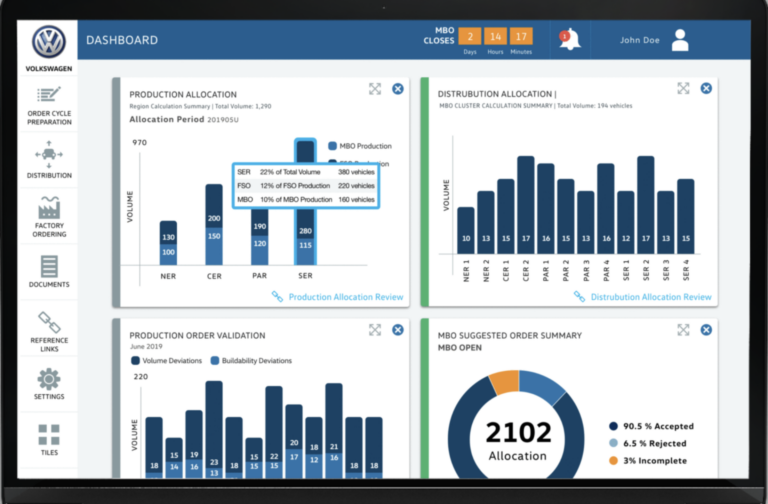Close the Distribution Allocation panel
Image resolution: width=768 pixels, height=504 pixels.
point(706,89)
